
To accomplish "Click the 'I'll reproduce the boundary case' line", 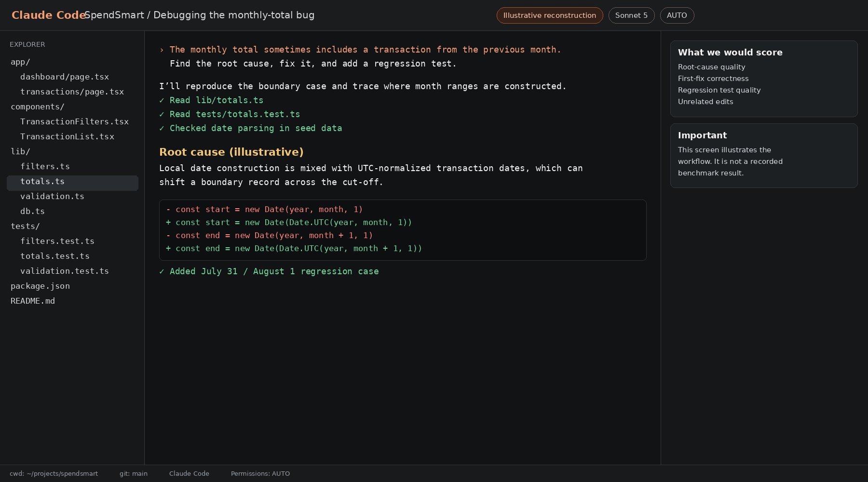I will [x=363, y=86].
